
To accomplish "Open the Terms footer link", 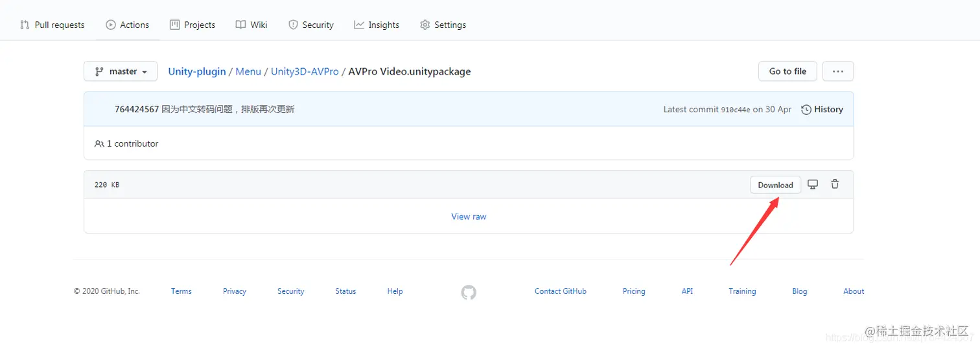I will click(181, 291).
